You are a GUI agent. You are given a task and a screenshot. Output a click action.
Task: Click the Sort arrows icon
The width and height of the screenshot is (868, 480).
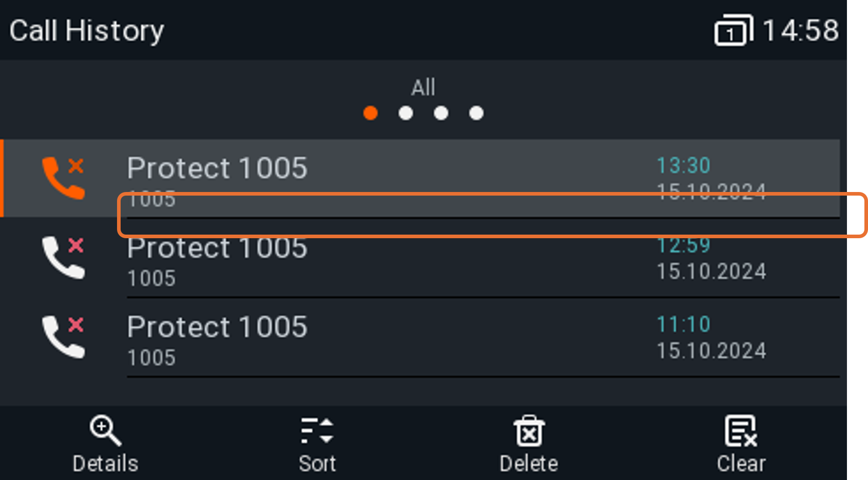click(317, 430)
